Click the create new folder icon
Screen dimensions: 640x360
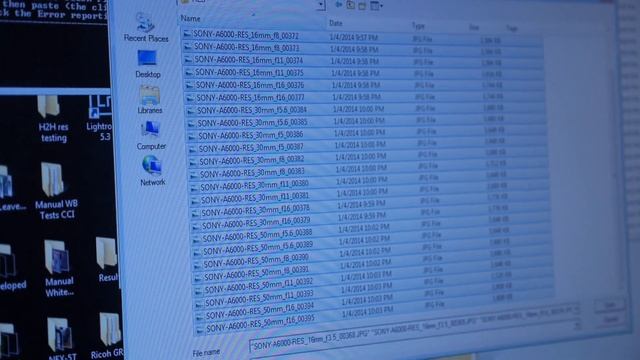pos(362,6)
